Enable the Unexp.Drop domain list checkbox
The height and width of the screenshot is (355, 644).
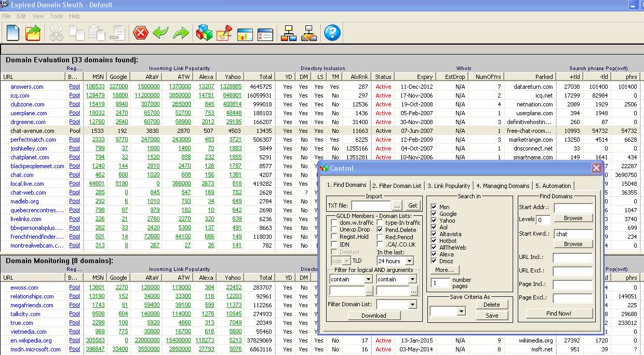(334, 229)
